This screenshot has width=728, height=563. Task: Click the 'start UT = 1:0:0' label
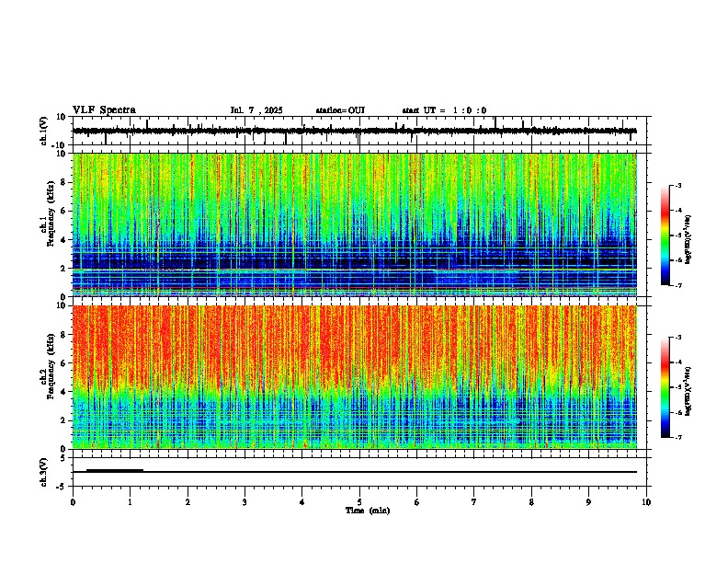444,110
